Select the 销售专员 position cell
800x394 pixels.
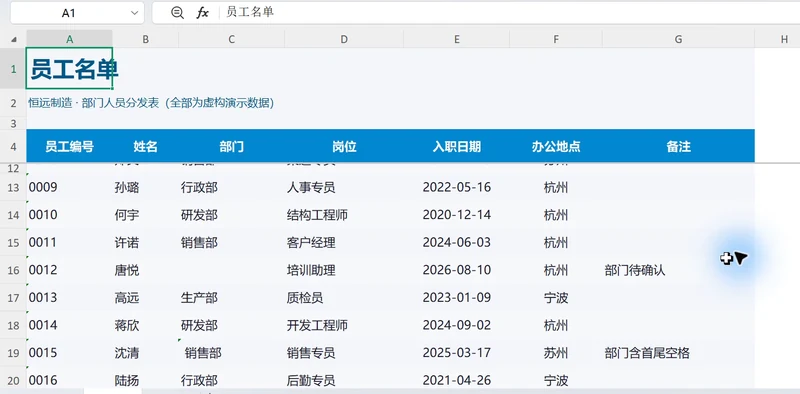pos(344,353)
